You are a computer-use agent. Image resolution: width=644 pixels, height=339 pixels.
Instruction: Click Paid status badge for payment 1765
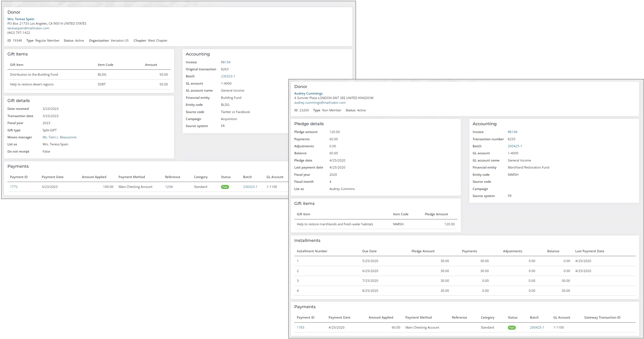[511, 328]
